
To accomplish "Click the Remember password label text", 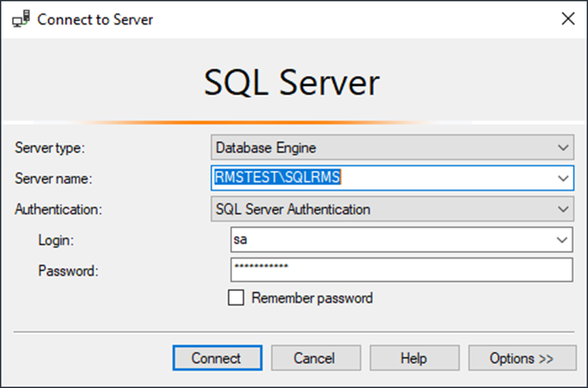I will (312, 298).
